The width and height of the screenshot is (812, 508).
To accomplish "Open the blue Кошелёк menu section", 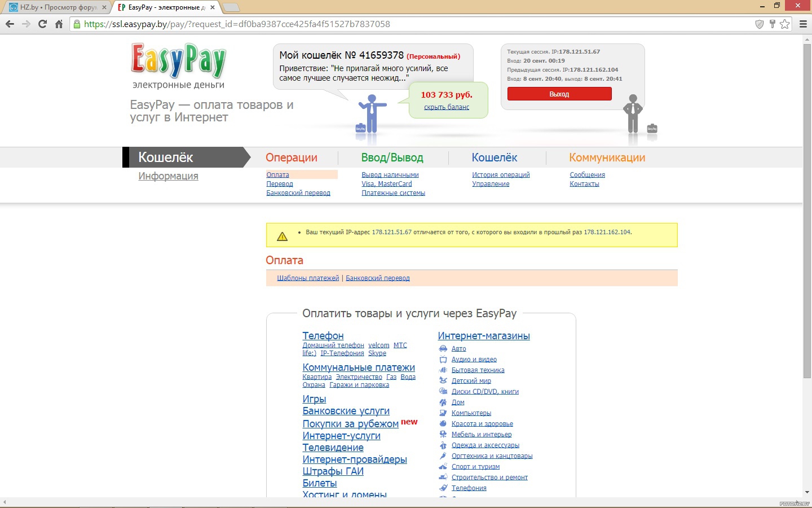I will 495,157.
